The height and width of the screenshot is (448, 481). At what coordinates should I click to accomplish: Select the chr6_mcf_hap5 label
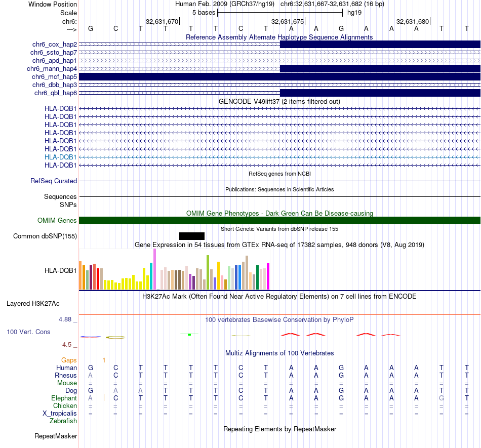pos(54,76)
